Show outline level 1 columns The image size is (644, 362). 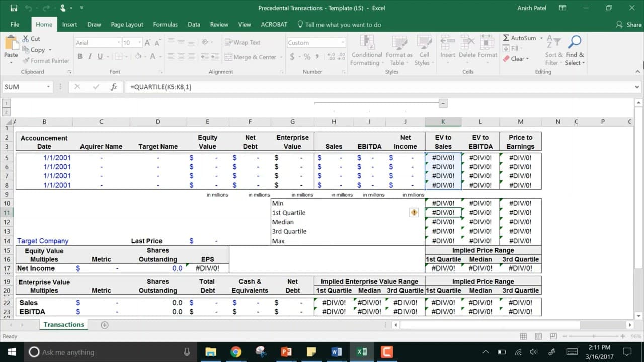6,103
